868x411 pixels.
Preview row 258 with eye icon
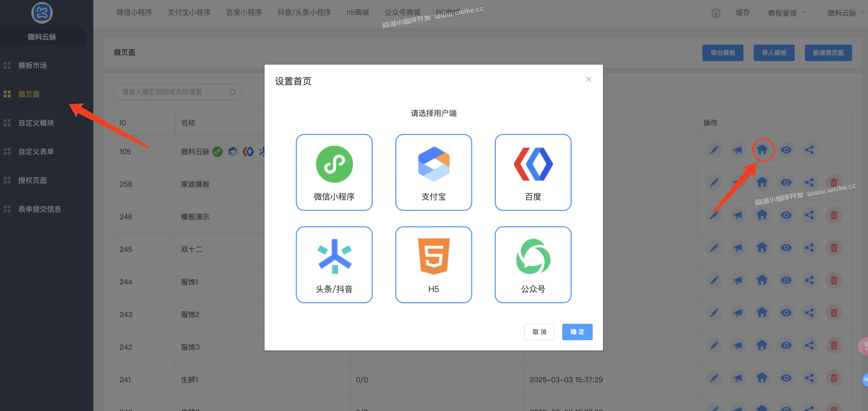(786, 182)
